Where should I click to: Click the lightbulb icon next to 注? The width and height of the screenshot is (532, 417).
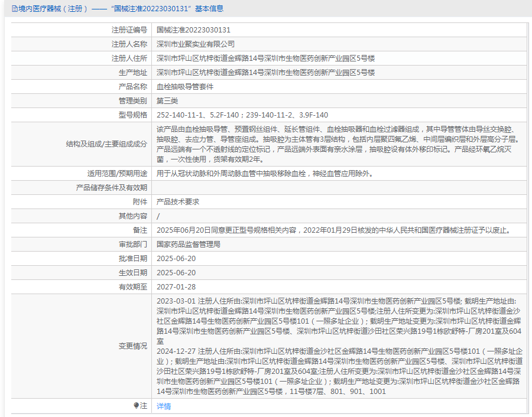[x=136, y=405]
